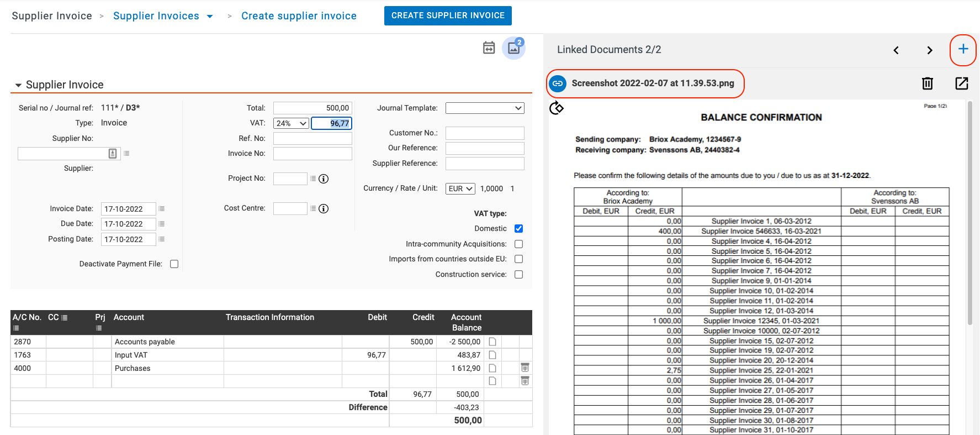Delete the linked screenshot with trash icon

pyautogui.click(x=928, y=83)
